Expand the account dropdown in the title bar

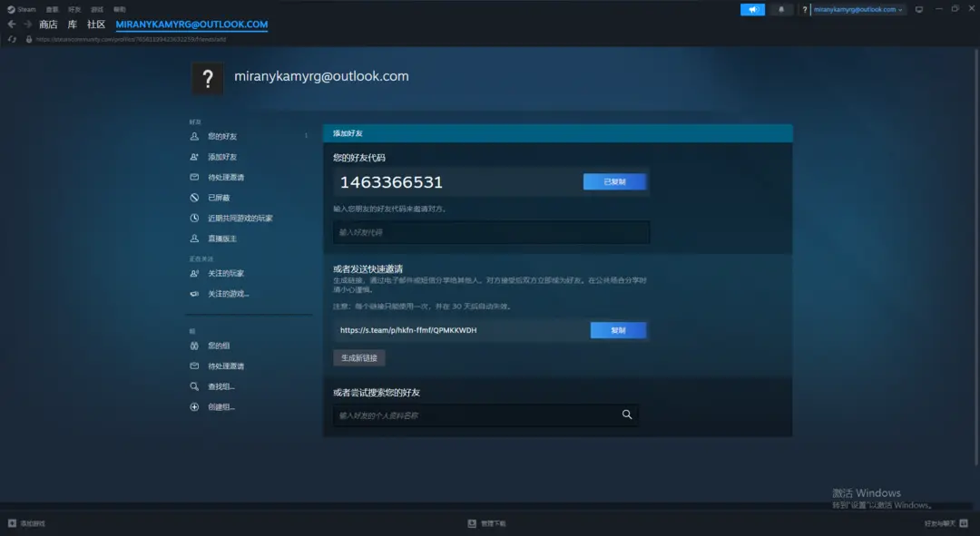pos(857,9)
